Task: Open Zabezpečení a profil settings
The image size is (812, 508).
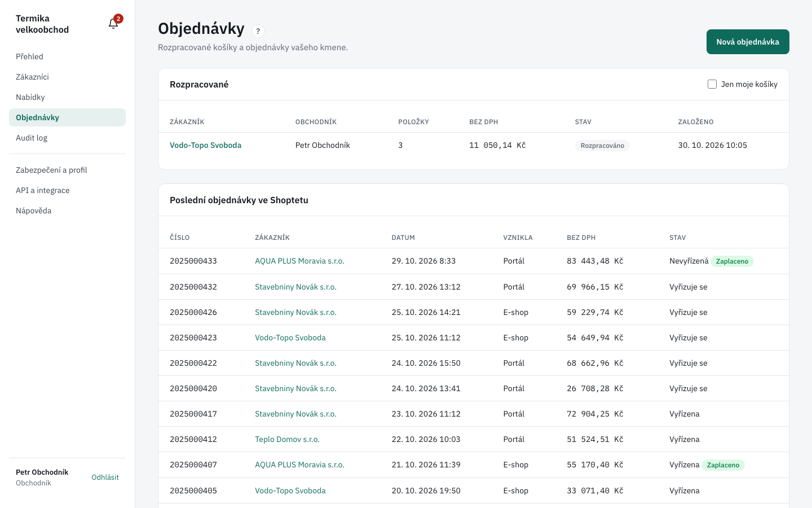Action: tap(67, 170)
